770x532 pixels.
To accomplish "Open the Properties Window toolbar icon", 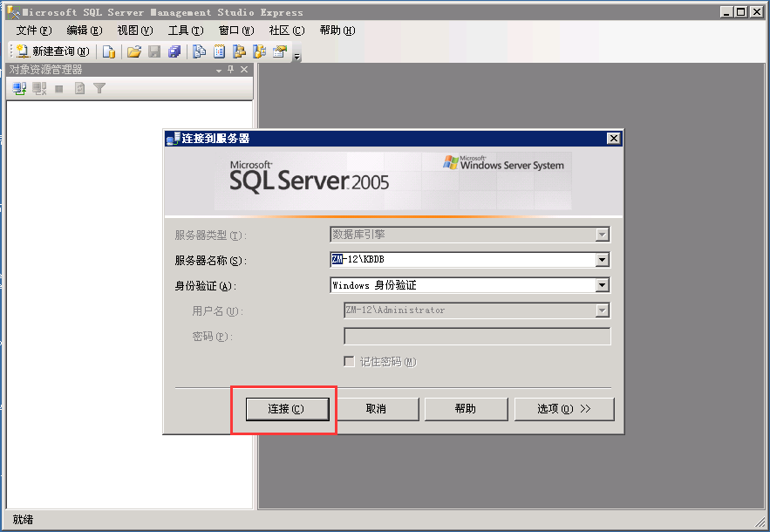I will tap(279, 51).
